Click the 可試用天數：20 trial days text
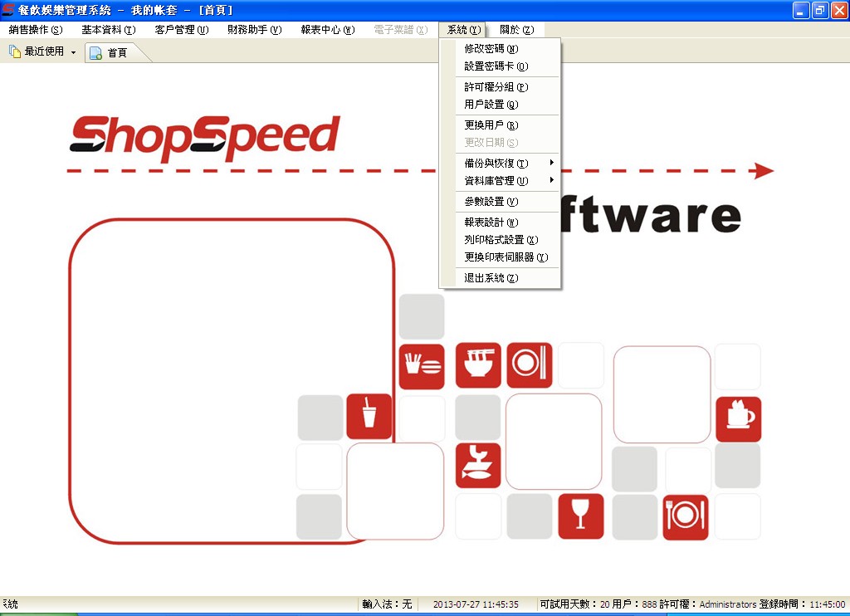 pyautogui.click(x=574, y=604)
